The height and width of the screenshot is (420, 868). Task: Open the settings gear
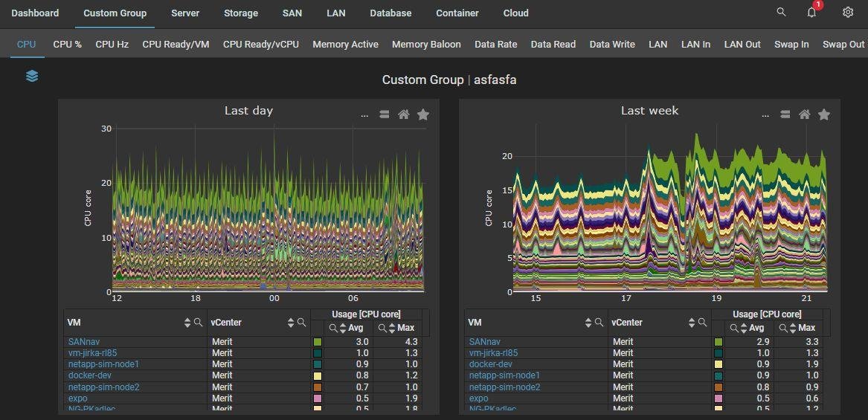coord(848,13)
